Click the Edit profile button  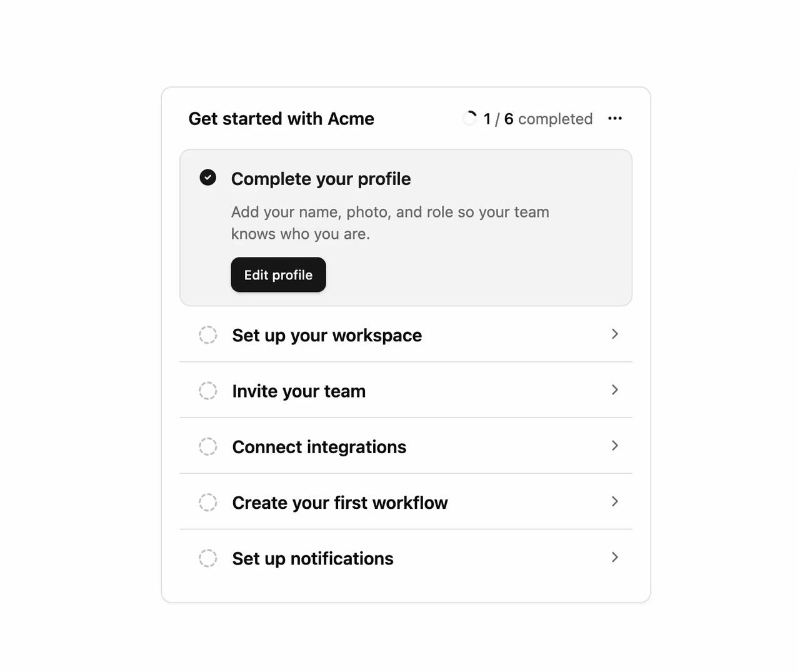click(278, 274)
